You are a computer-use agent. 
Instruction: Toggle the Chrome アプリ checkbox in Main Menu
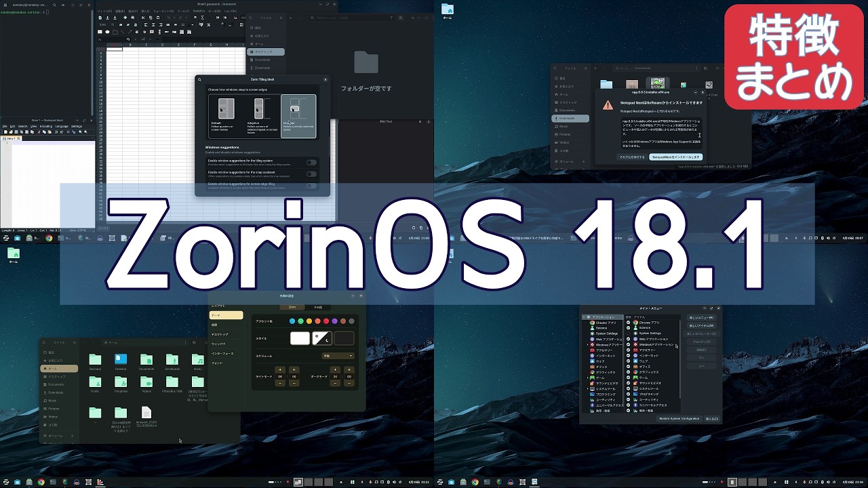coord(629,323)
